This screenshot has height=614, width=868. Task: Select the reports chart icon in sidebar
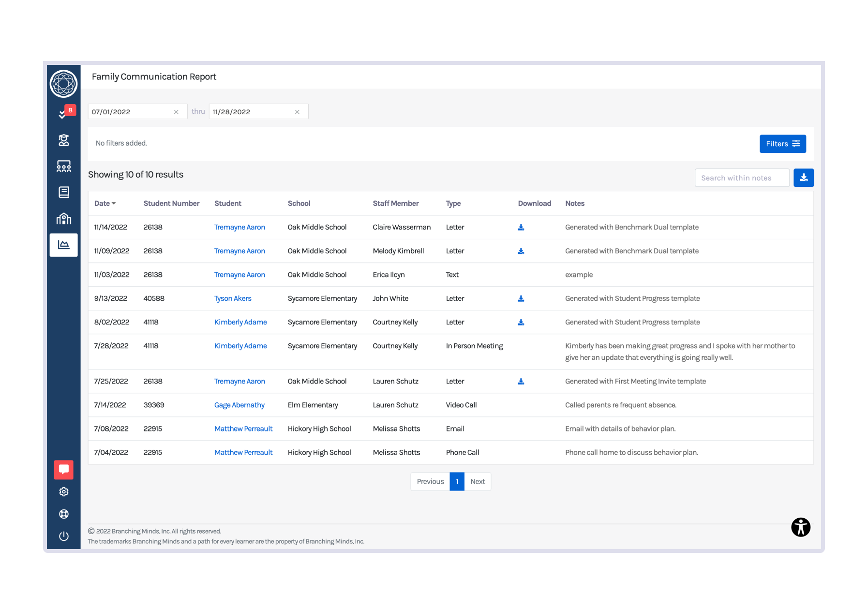tap(64, 245)
